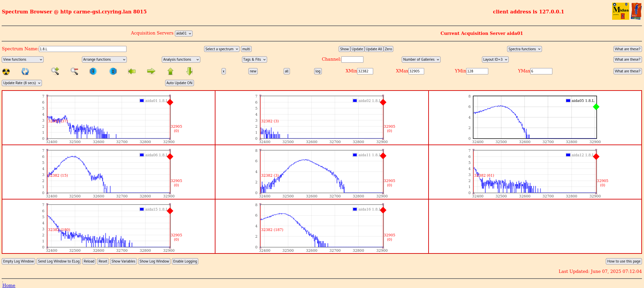644x288 pixels.
Task: Open the Analysis functions menu
Action: click(181, 59)
